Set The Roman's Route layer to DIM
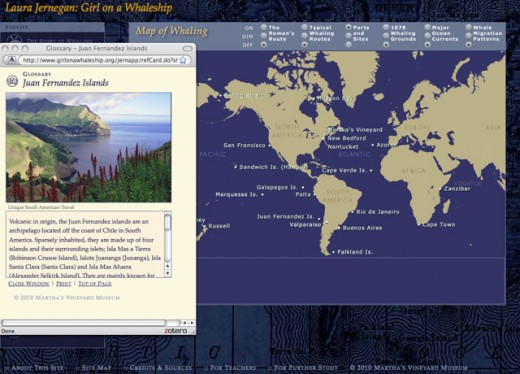 [264, 36]
